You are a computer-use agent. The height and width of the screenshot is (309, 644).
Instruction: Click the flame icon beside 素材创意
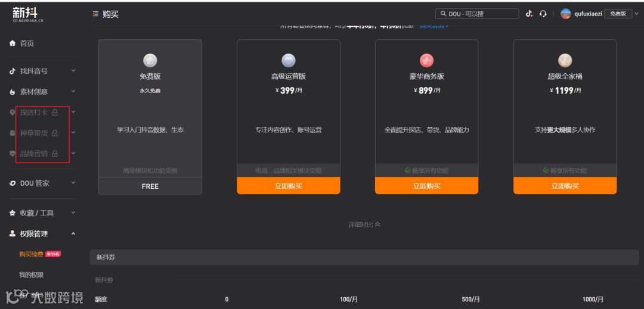[x=13, y=92]
